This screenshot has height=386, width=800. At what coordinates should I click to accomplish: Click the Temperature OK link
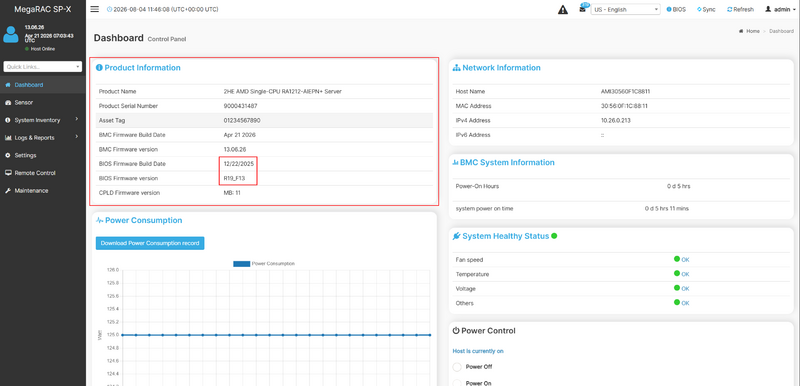coord(685,274)
